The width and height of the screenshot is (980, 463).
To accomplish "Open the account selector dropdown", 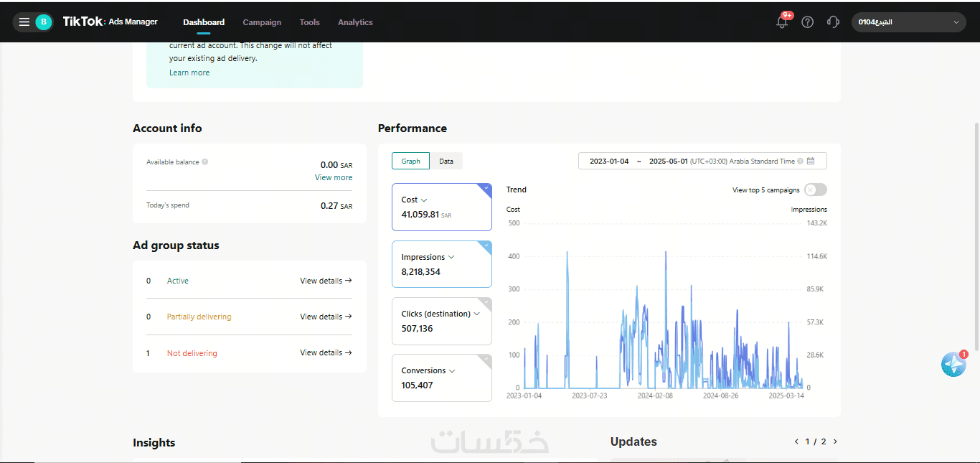I will pyautogui.click(x=909, y=22).
